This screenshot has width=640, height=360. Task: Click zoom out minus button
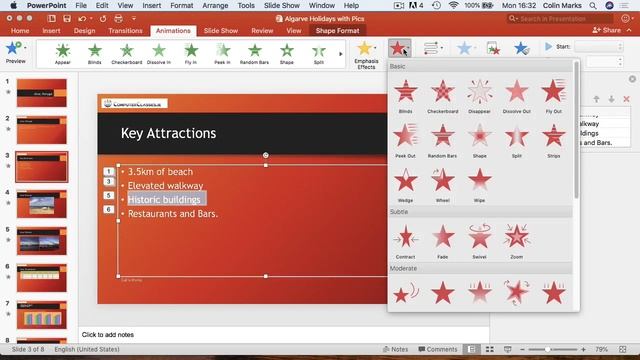coord(522,349)
